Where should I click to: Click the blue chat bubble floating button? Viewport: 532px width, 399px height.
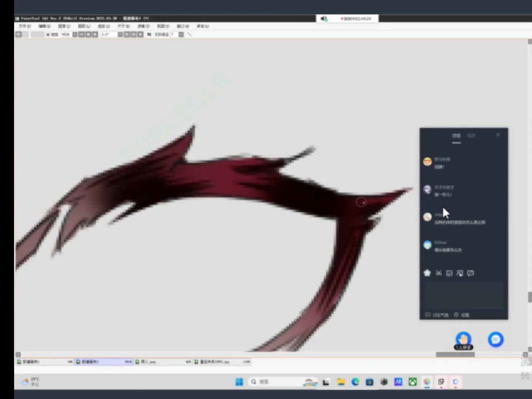(x=496, y=340)
